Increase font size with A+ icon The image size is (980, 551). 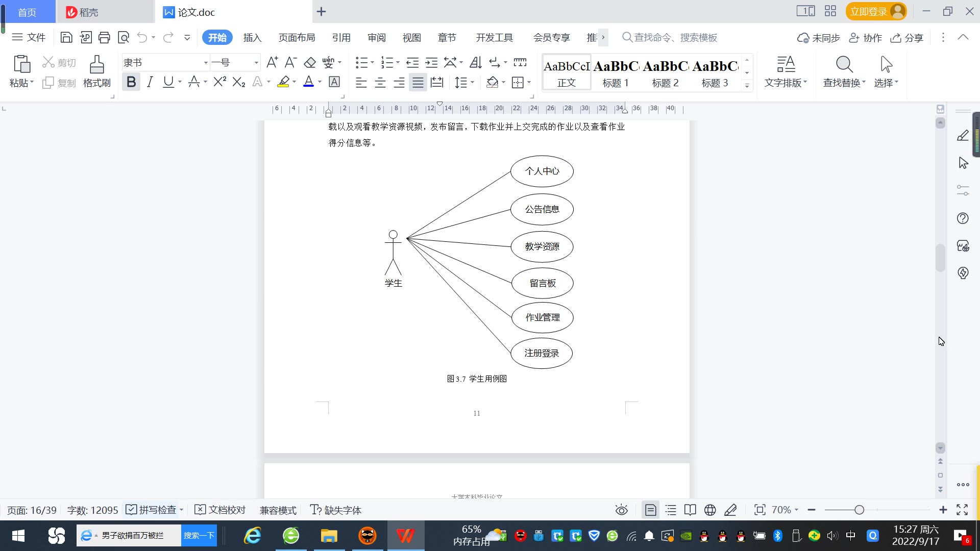click(x=272, y=62)
